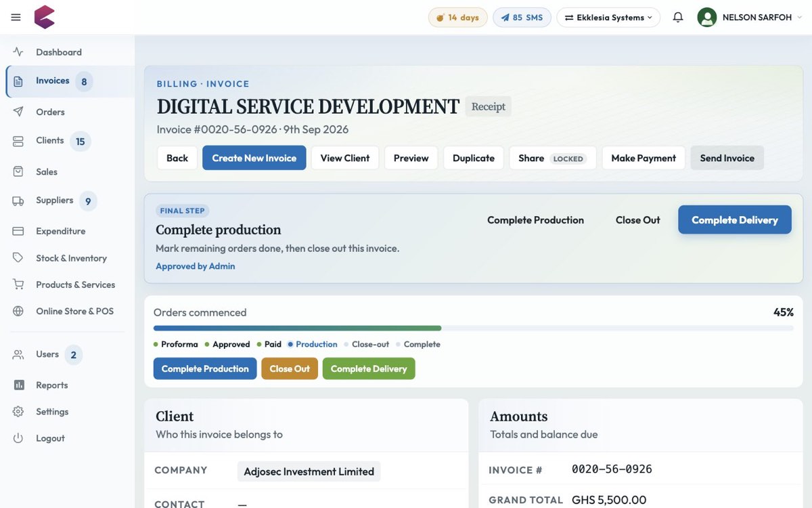Click the Reports chart icon
Viewport: 812px width, 508px height.
(x=18, y=385)
